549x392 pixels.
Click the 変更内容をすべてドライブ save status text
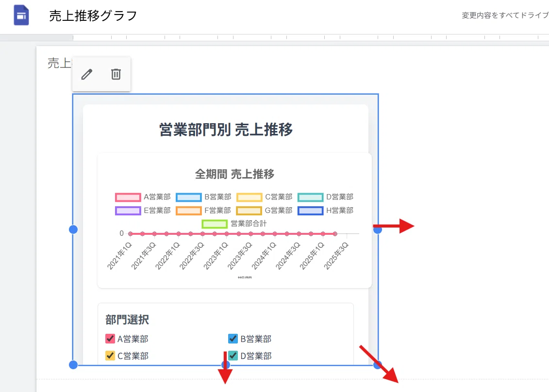tap(505, 16)
